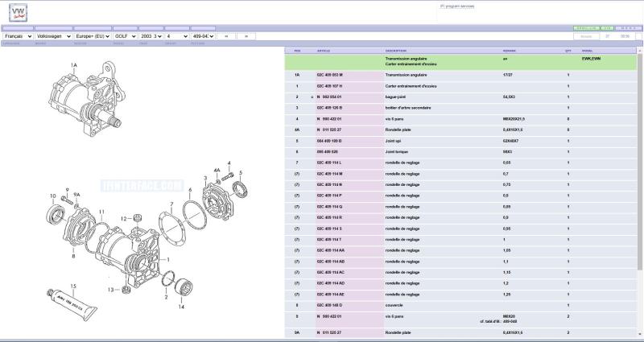The width and height of the screenshot is (644, 342).
Task: Go to the next illustration with the >> button
Action: [x=246, y=36]
